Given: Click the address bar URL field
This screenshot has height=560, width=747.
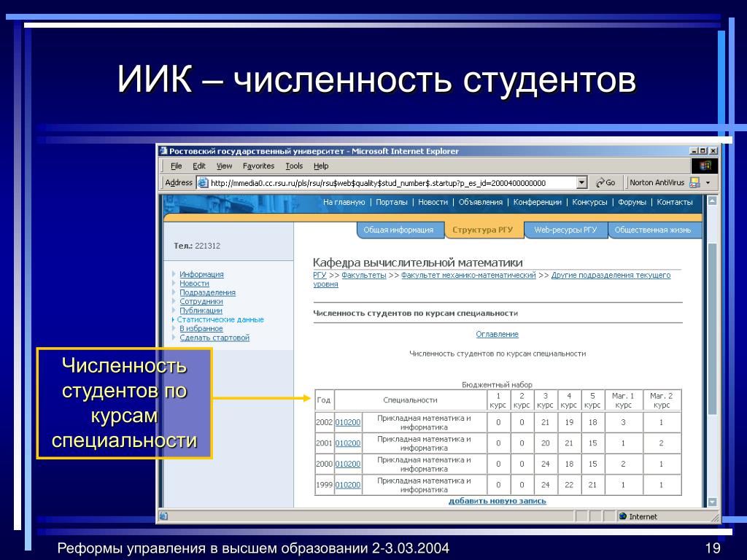Looking at the screenshot, I should (x=392, y=183).
